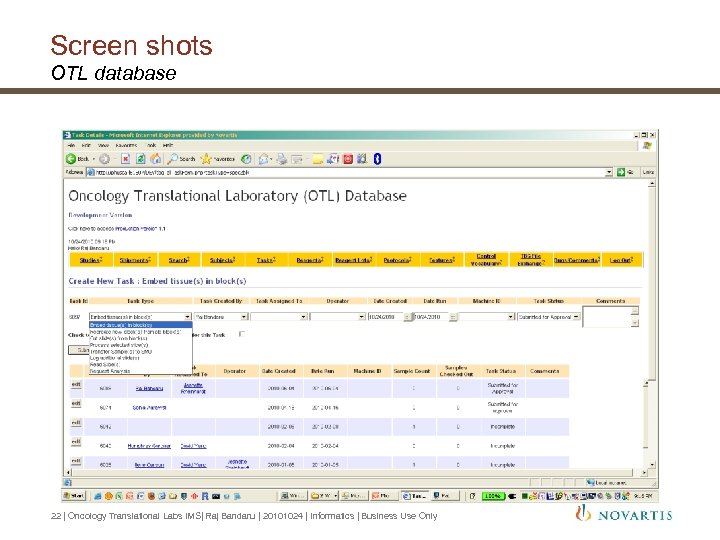Expand the address bar history dropdown
Screen dimensions: 720x540
(x=609, y=172)
